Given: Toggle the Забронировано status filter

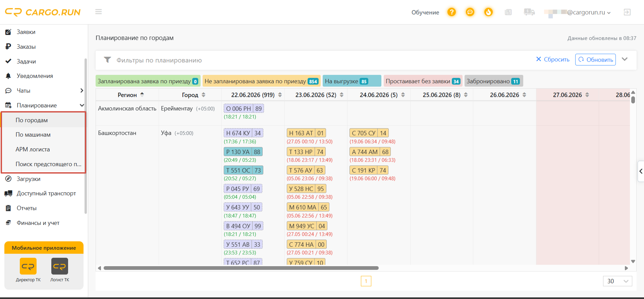Looking at the screenshot, I should tap(494, 81).
